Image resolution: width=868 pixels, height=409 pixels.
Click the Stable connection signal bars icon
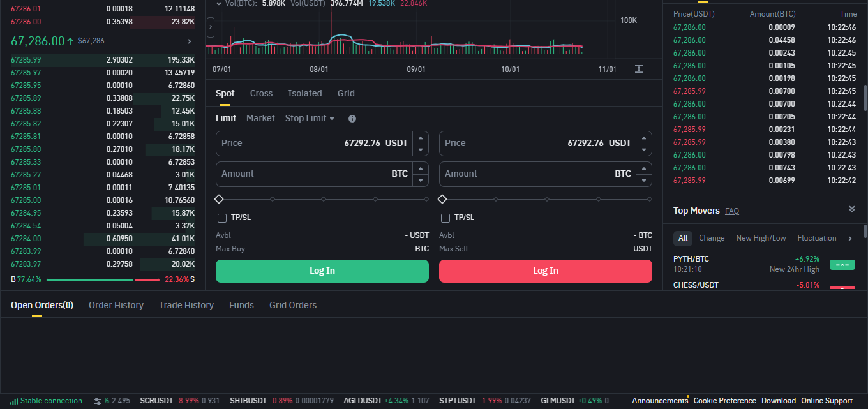point(14,401)
